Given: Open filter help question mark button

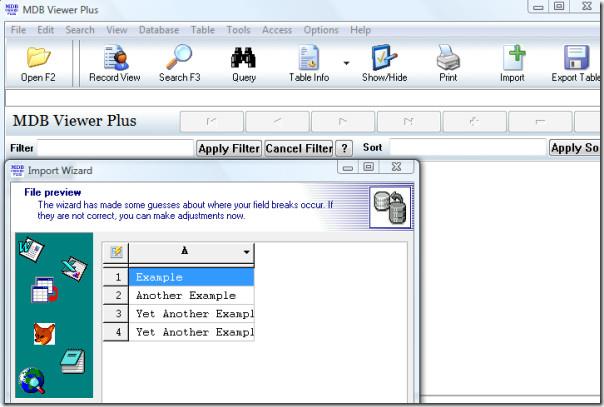Looking at the screenshot, I should coord(344,149).
